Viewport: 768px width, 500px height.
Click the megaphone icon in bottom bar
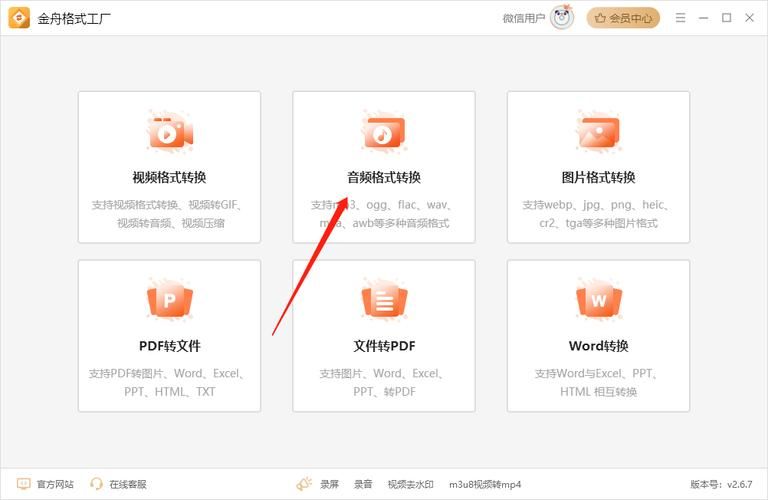coord(304,484)
